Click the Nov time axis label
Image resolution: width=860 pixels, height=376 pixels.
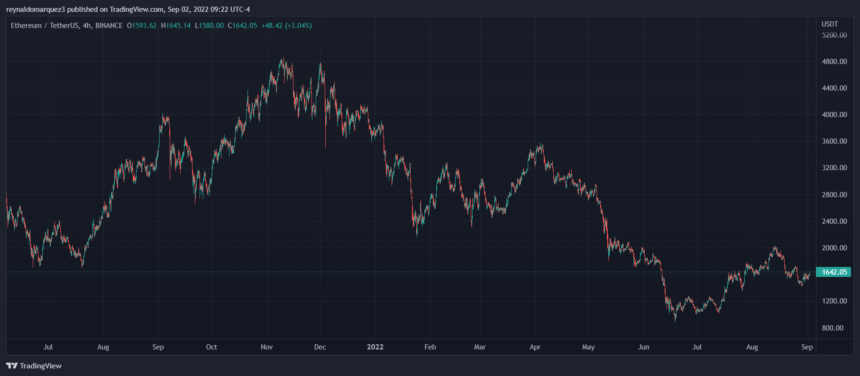point(267,347)
